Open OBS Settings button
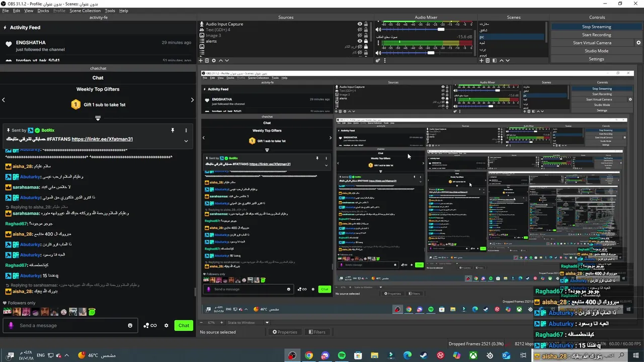Image resolution: width=644 pixels, height=362 pixels. [x=597, y=59]
